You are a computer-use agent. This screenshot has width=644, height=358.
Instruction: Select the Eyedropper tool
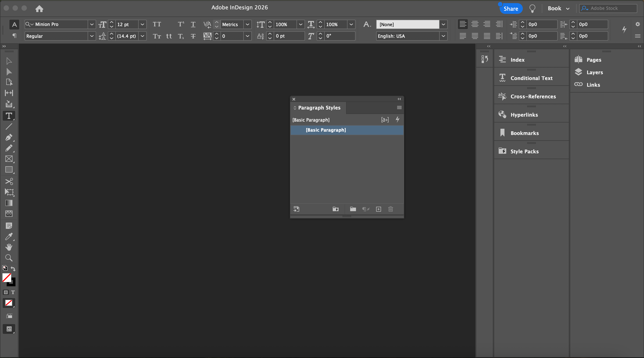pos(9,236)
